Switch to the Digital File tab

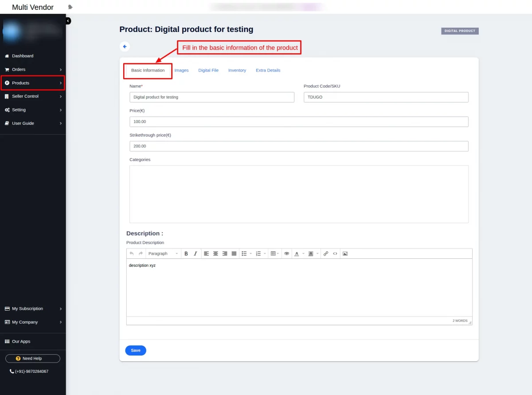(208, 70)
